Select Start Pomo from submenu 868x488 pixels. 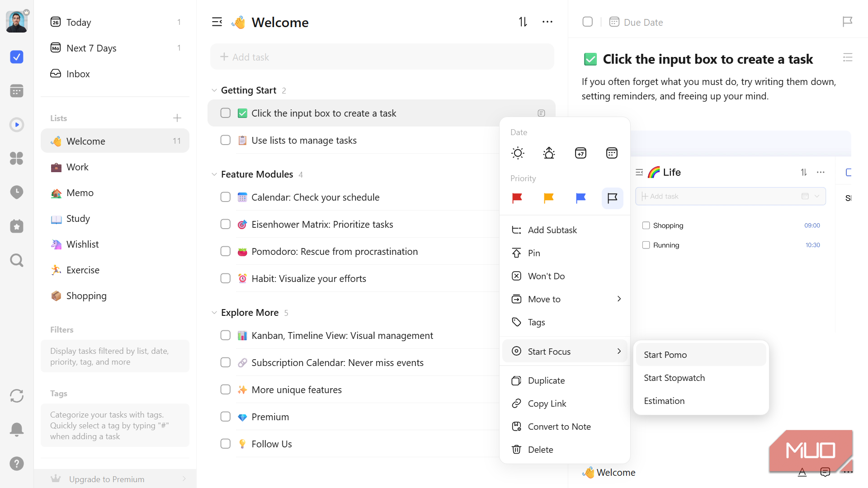701,355
